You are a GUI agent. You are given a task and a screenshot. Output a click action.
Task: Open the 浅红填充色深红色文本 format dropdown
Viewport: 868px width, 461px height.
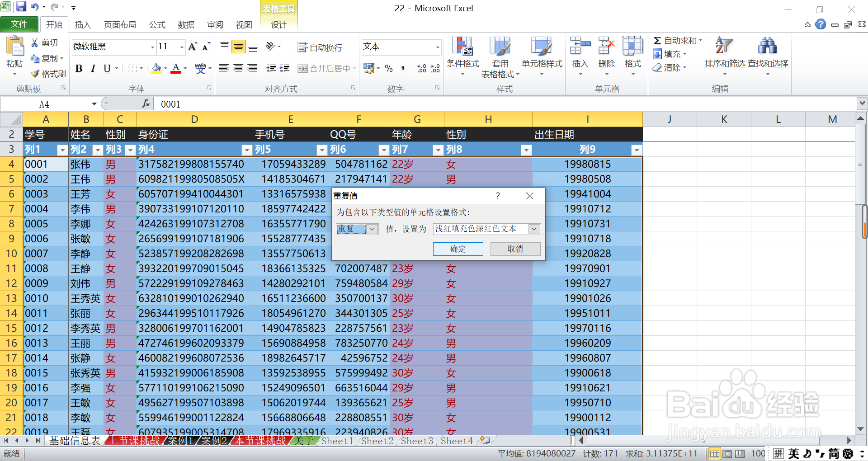click(534, 229)
